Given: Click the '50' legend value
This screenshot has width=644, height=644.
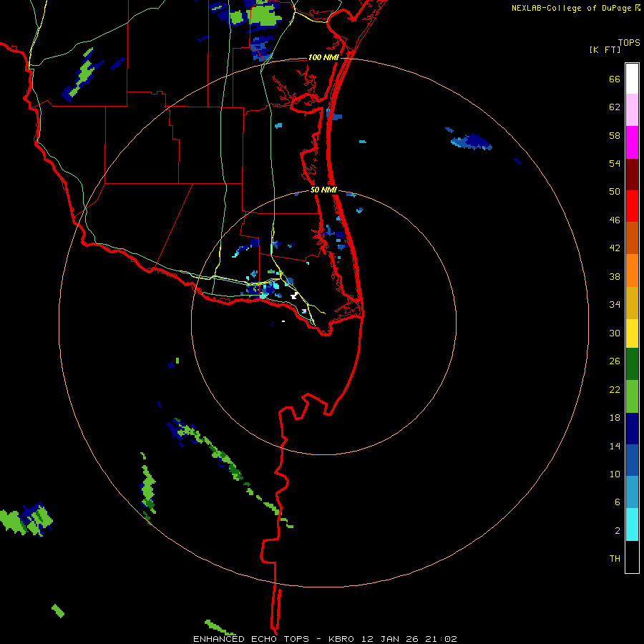Looking at the screenshot, I should 615,191.
